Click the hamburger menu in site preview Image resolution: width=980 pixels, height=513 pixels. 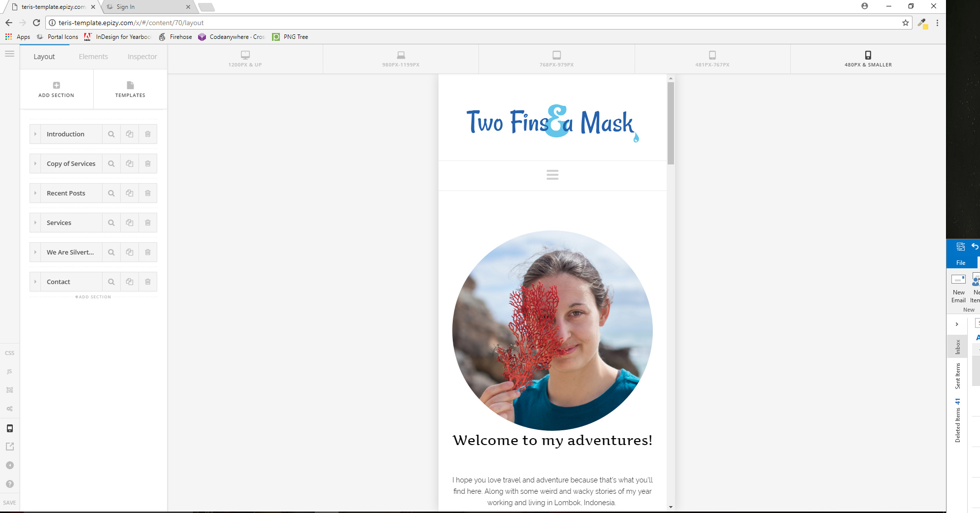pyautogui.click(x=552, y=175)
